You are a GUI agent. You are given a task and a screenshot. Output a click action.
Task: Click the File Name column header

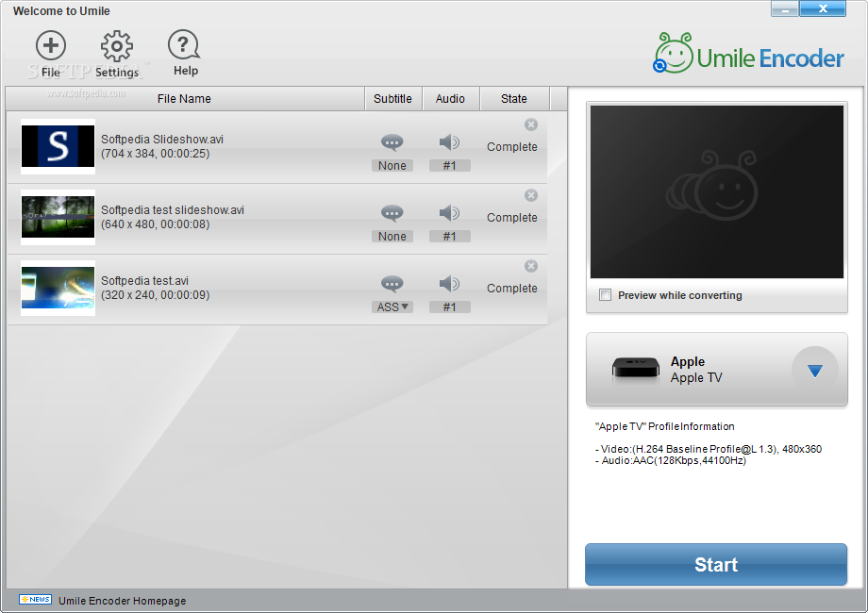point(185,99)
